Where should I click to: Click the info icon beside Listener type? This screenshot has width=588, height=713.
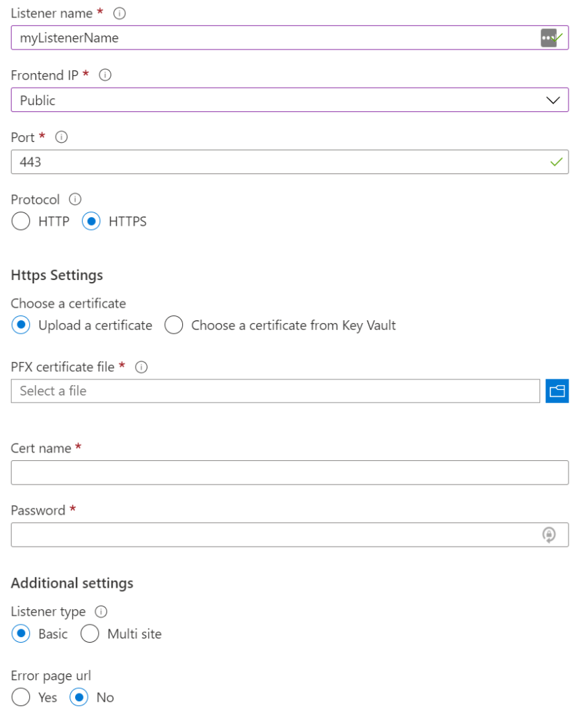101,612
